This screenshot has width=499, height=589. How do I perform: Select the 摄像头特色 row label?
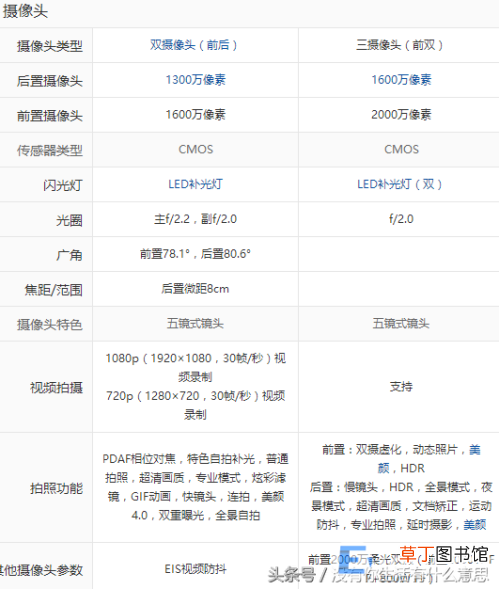pos(50,325)
